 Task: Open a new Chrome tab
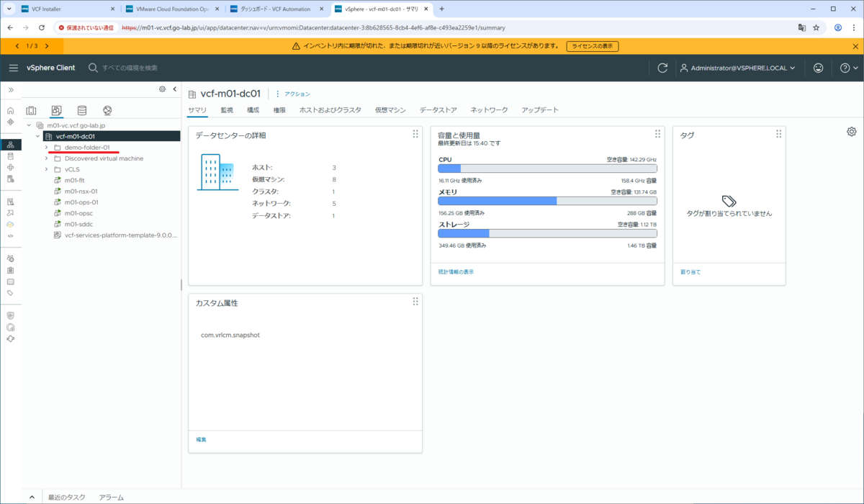pyautogui.click(x=441, y=9)
